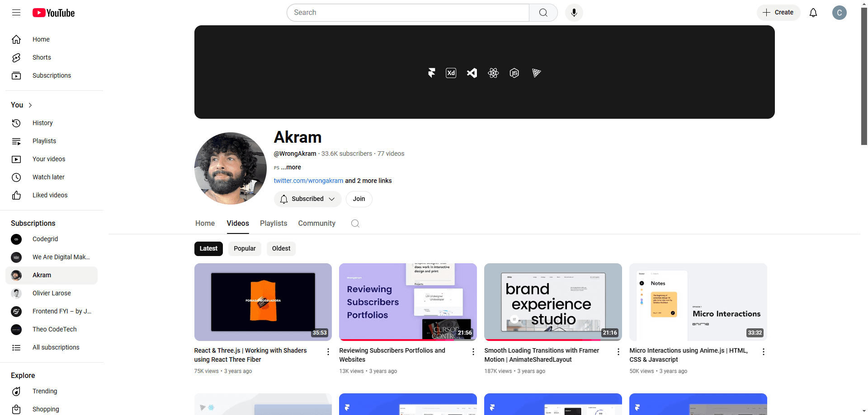Go to Home in sidebar
The height and width of the screenshot is (415, 868).
[52, 39]
